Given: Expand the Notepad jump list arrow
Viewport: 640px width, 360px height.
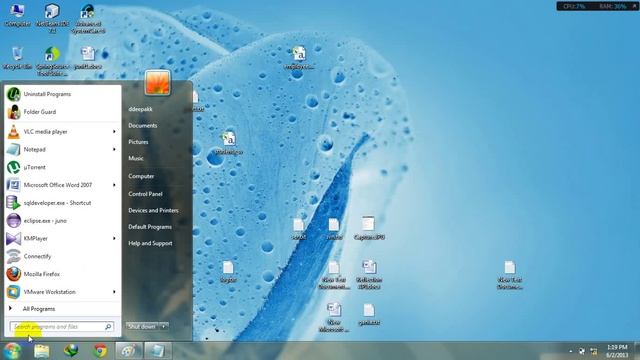Looking at the screenshot, I should pos(114,149).
